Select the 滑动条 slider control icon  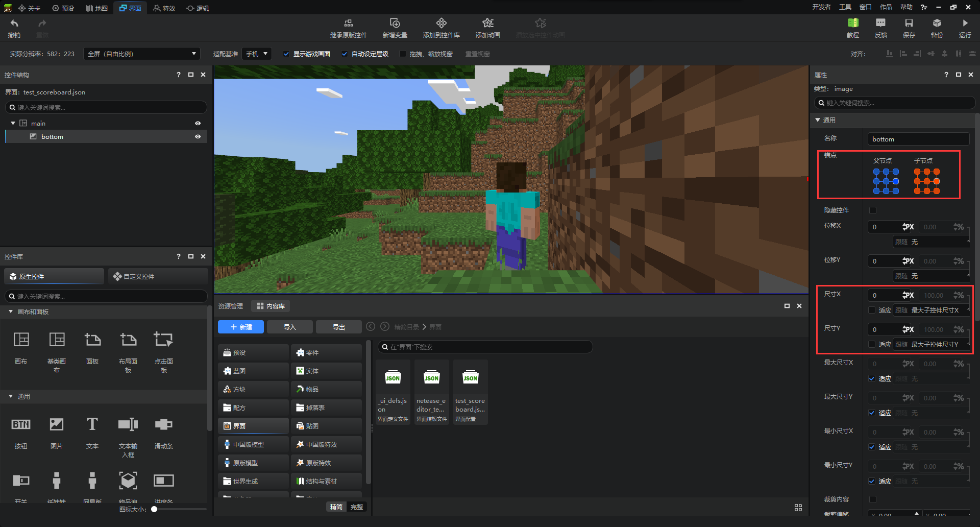(x=164, y=424)
